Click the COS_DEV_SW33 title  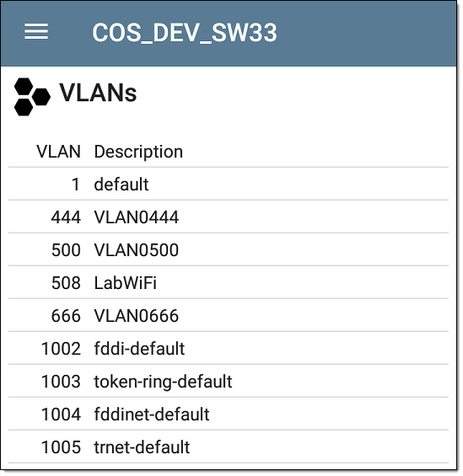click(x=185, y=33)
